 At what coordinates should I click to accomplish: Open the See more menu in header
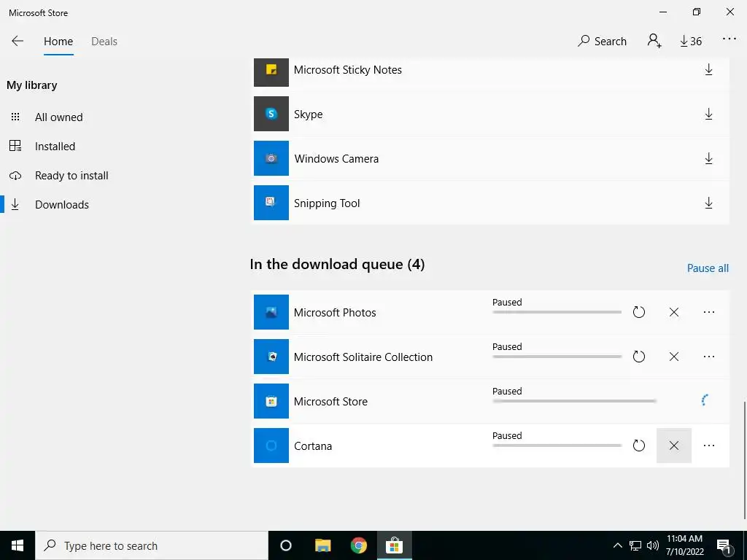729,39
